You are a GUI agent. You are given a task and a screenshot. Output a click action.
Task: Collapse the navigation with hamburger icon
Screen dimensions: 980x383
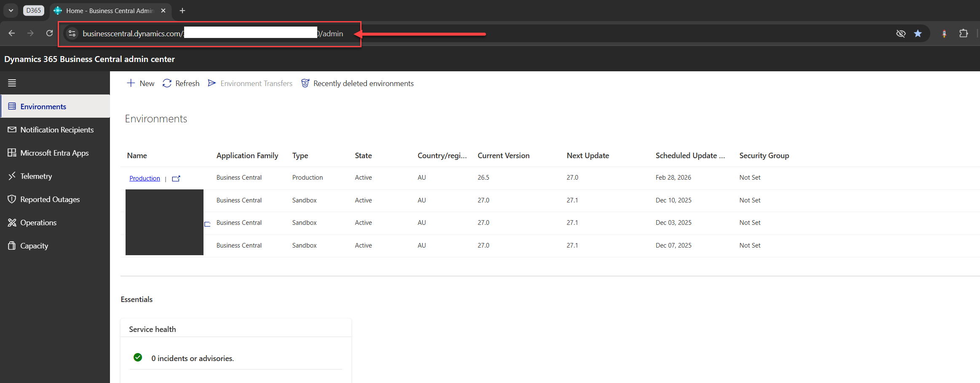click(x=12, y=83)
